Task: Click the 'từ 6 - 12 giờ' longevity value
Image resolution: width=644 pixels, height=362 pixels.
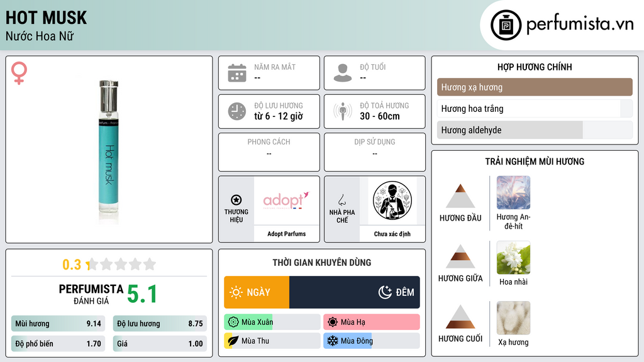Action: coord(279,116)
